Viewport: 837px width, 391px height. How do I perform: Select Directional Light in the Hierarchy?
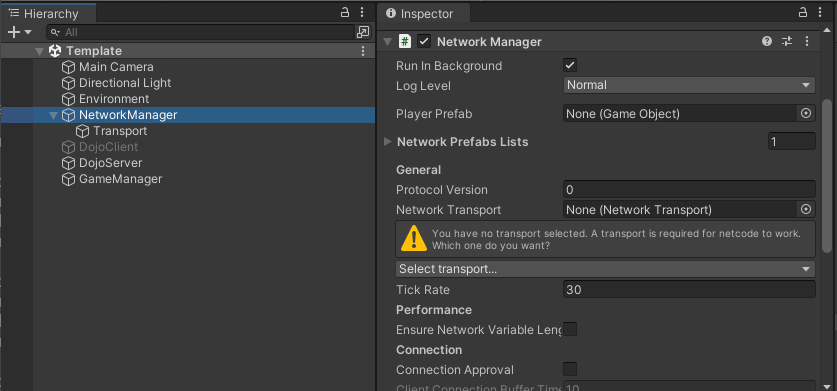coord(125,83)
